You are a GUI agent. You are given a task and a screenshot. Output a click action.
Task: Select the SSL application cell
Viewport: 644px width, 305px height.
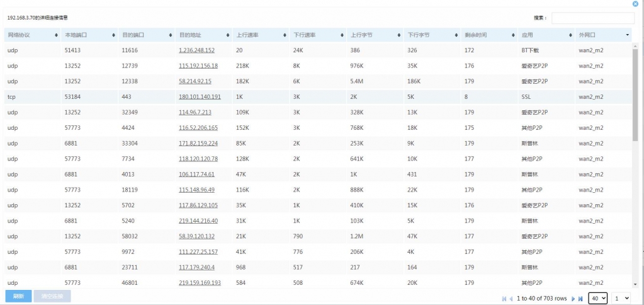click(546, 97)
